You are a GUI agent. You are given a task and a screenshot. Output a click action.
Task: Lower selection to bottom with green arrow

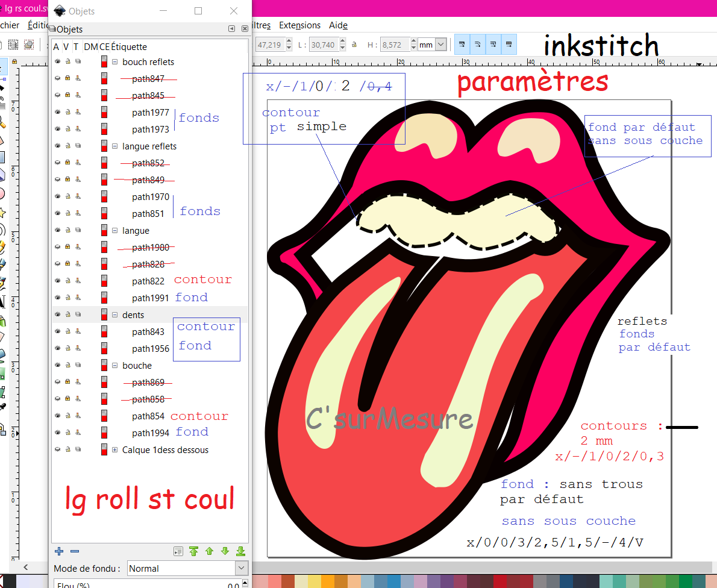coord(240,551)
